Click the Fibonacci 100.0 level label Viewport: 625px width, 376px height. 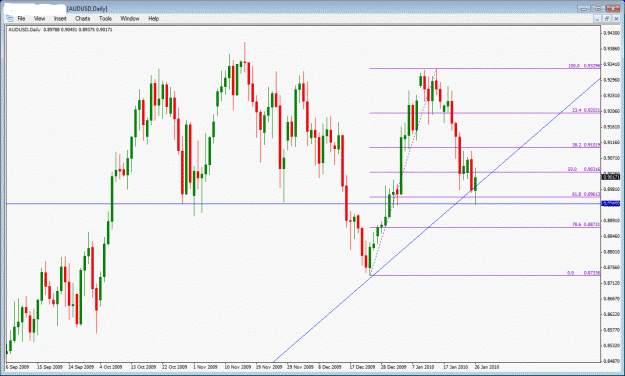(584, 66)
